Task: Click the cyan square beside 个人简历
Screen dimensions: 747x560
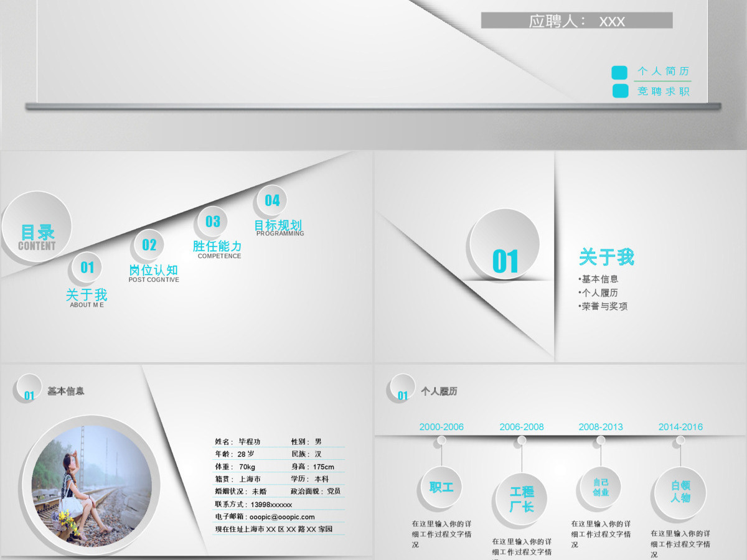Action: [619, 72]
